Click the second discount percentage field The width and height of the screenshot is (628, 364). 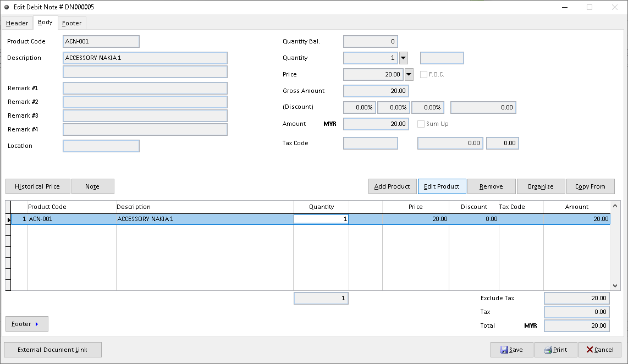point(394,107)
